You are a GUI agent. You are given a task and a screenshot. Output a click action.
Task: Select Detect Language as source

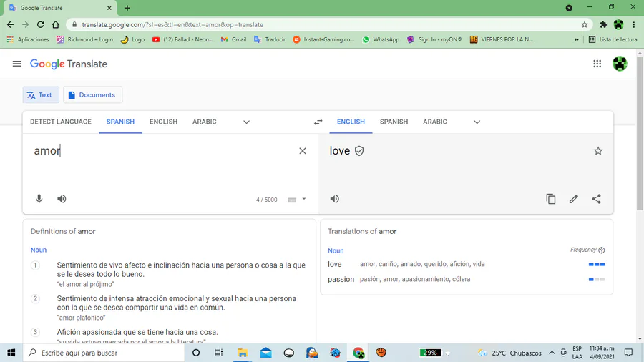pyautogui.click(x=61, y=122)
